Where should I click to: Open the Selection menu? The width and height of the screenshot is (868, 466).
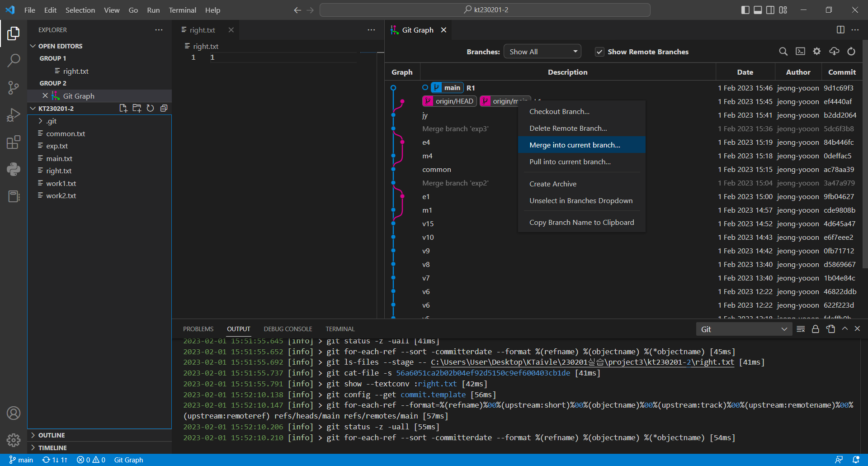point(80,10)
